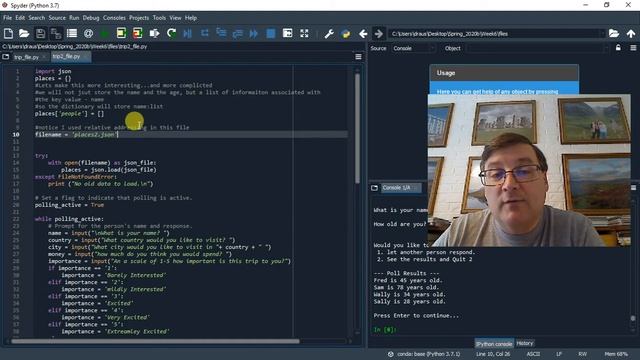This screenshot has height=360, width=640.
Task: Click the 'Press Enter to continue...' console line
Action: 416,316
